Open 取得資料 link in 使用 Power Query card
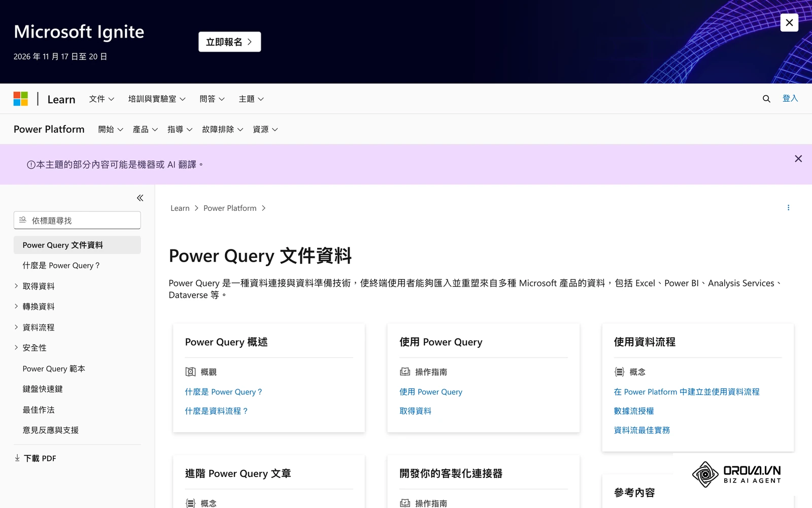The width and height of the screenshot is (812, 508). [415, 411]
